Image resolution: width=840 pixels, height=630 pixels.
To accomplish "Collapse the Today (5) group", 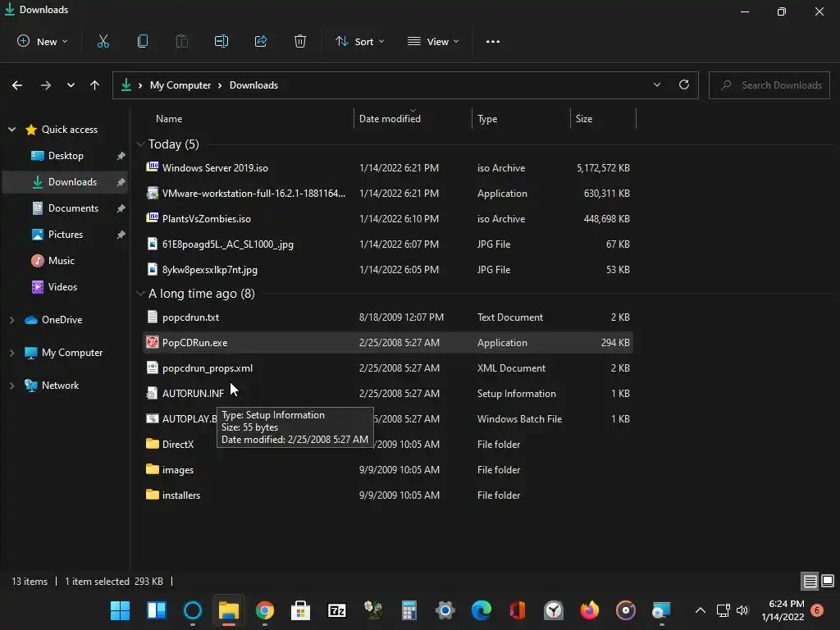I will (x=141, y=144).
